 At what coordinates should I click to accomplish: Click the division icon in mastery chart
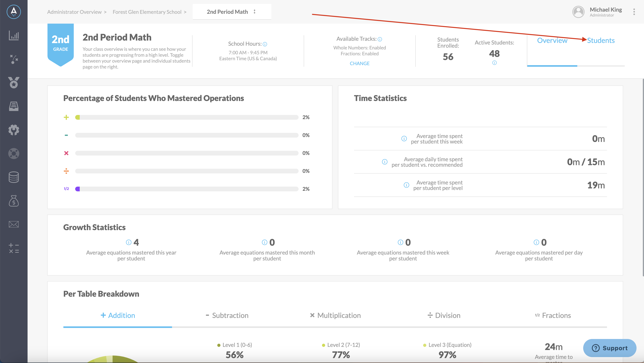tap(66, 171)
